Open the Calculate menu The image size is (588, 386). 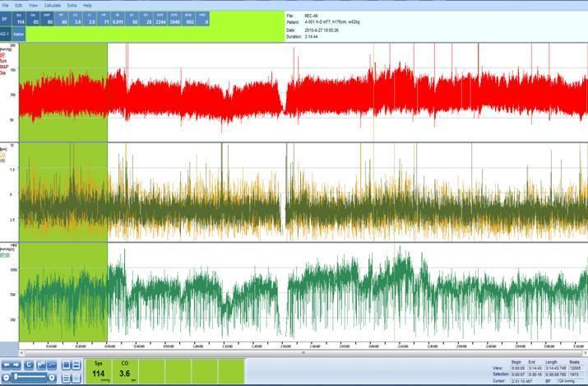click(x=53, y=5)
